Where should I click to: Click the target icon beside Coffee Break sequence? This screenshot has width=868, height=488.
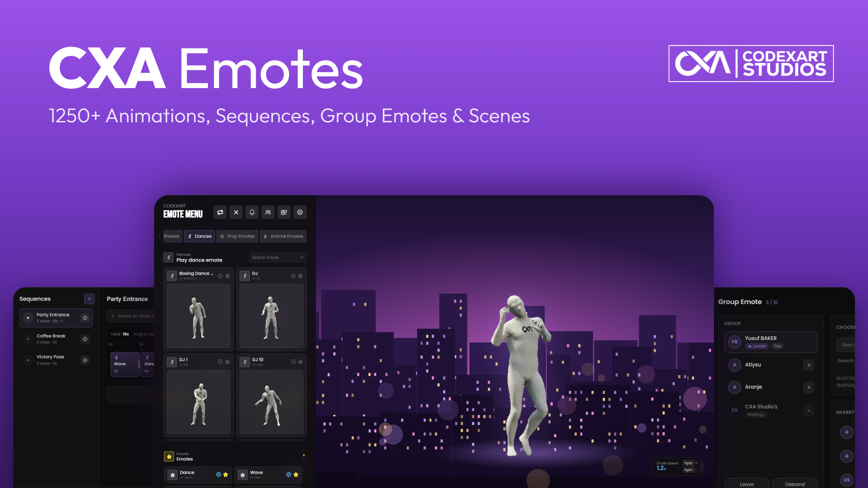[85, 339]
